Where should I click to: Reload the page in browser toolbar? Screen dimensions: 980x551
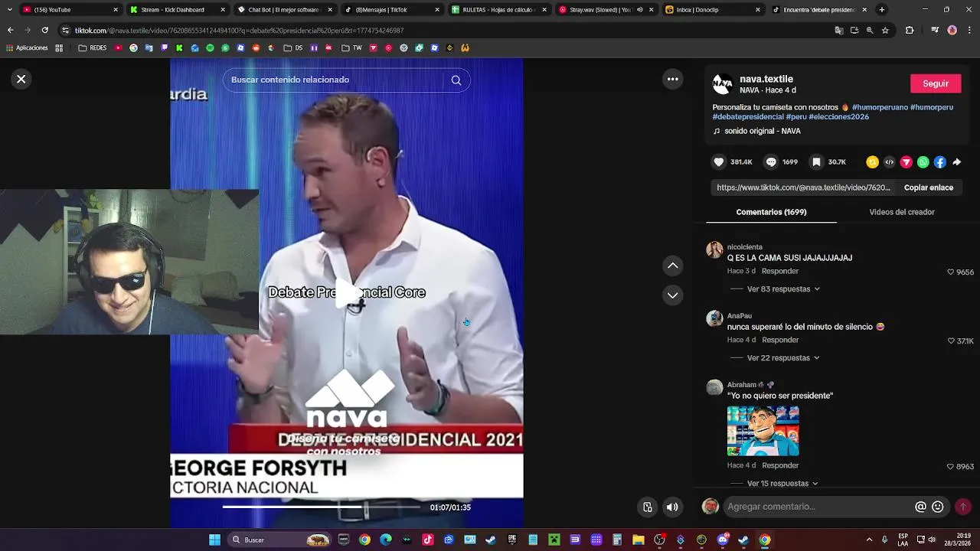click(44, 31)
